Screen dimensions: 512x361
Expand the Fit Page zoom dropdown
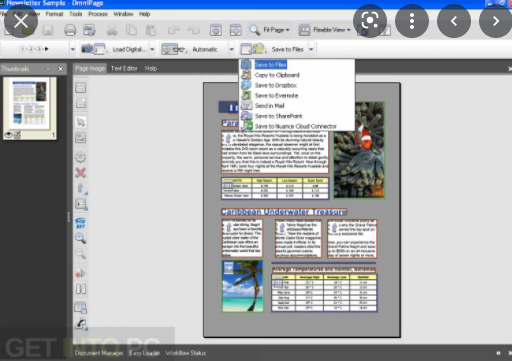287,30
